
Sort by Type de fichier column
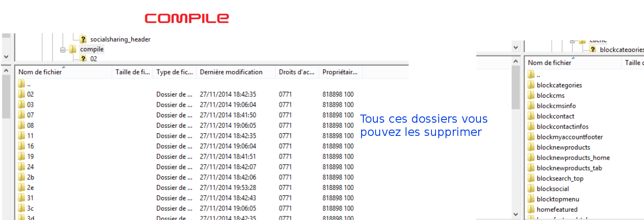coord(175,72)
